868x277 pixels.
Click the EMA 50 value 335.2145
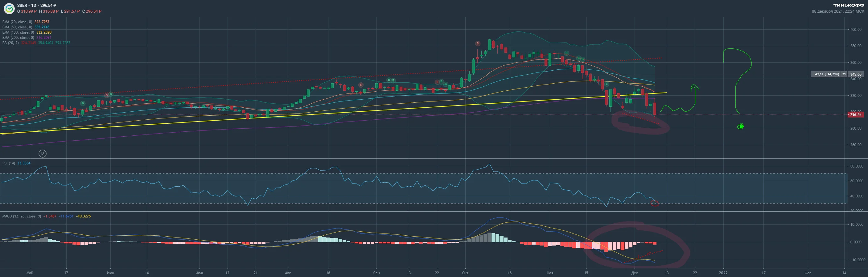42,27
